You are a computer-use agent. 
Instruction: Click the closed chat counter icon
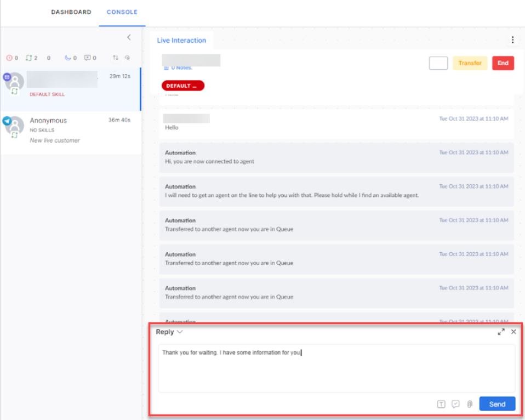[x=87, y=58]
